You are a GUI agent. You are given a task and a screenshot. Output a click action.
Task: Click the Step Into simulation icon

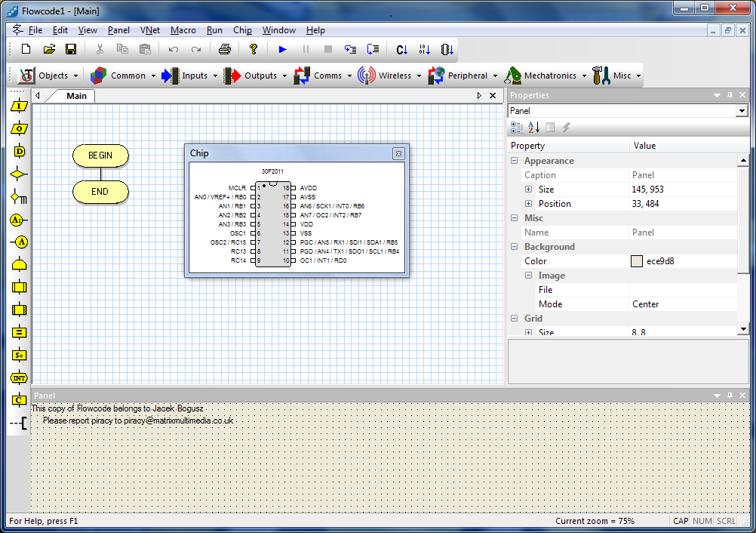(x=351, y=49)
